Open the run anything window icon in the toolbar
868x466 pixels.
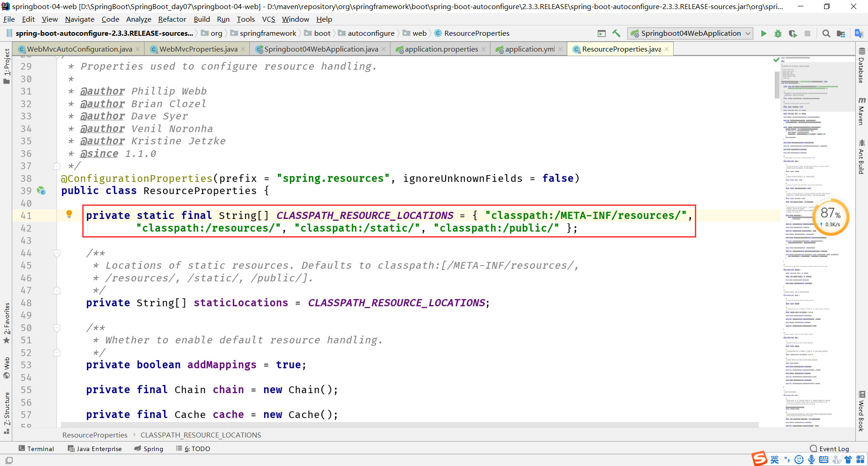click(x=602, y=33)
